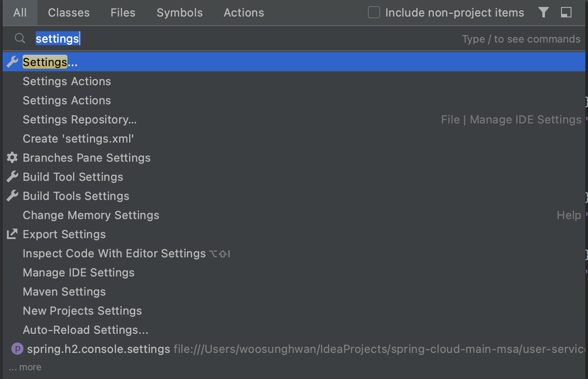The image size is (588, 379).
Task: Open Settings Repository... action
Action: click(80, 120)
